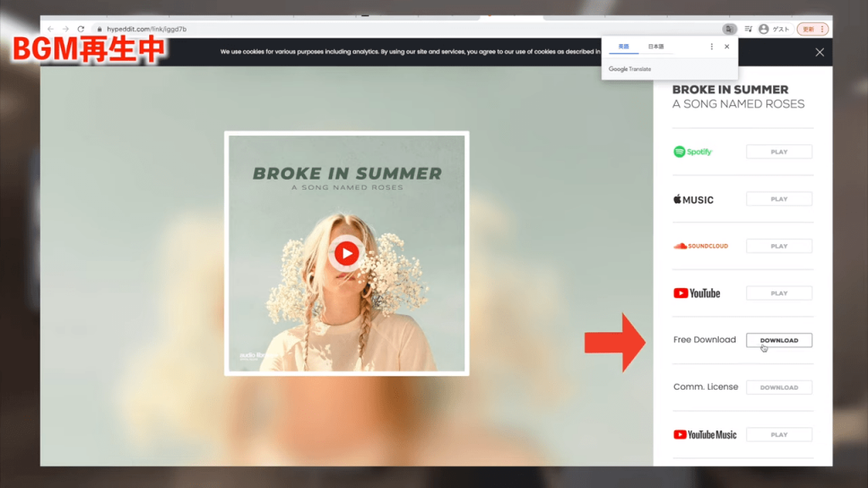Click the Apple Music logo
Screen dimensions: 868x488
pos(693,199)
